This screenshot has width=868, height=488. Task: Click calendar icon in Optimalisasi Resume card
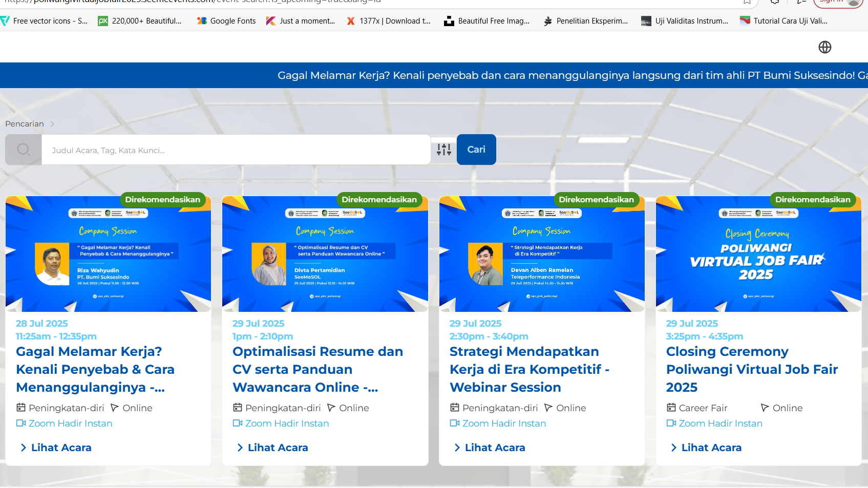238,408
